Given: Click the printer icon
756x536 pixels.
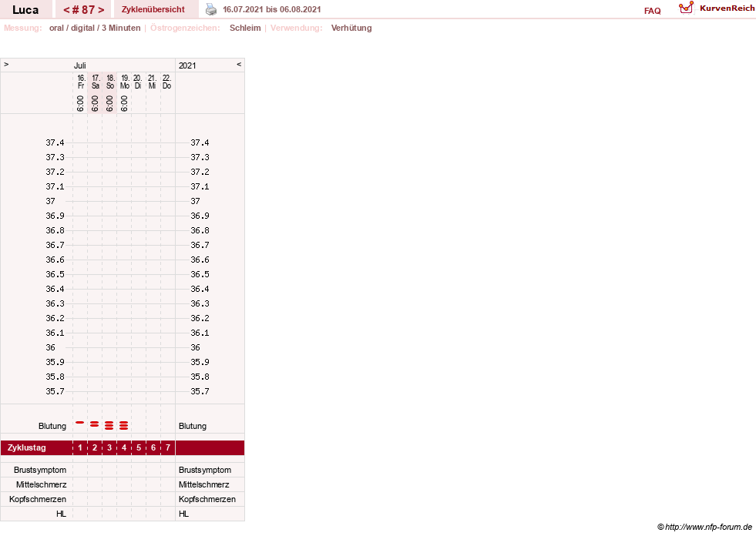Looking at the screenshot, I should coord(211,9).
